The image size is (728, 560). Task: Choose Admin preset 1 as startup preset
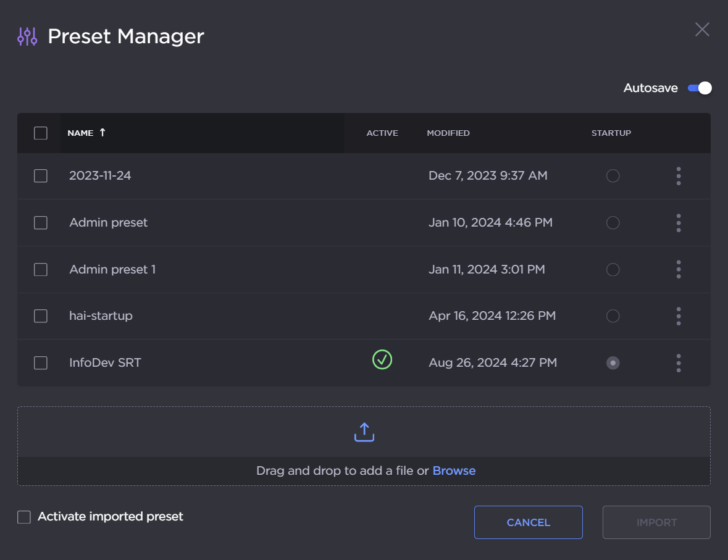(613, 269)
